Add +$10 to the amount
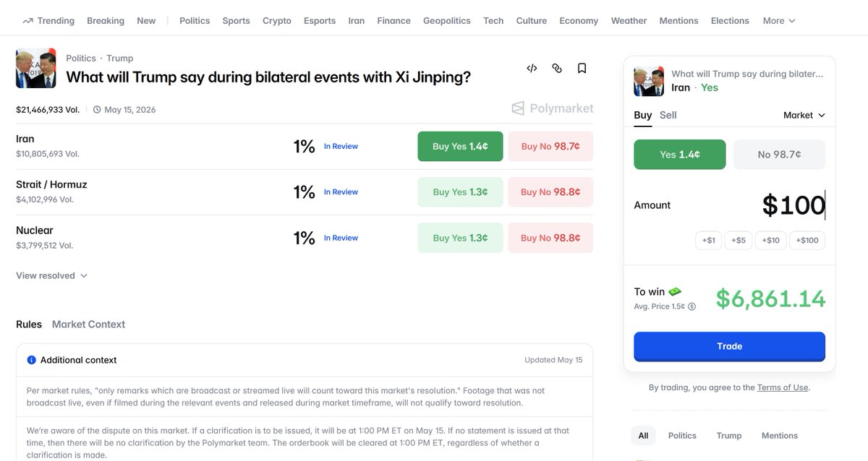The image size is (868, 461). pos(771,240)
